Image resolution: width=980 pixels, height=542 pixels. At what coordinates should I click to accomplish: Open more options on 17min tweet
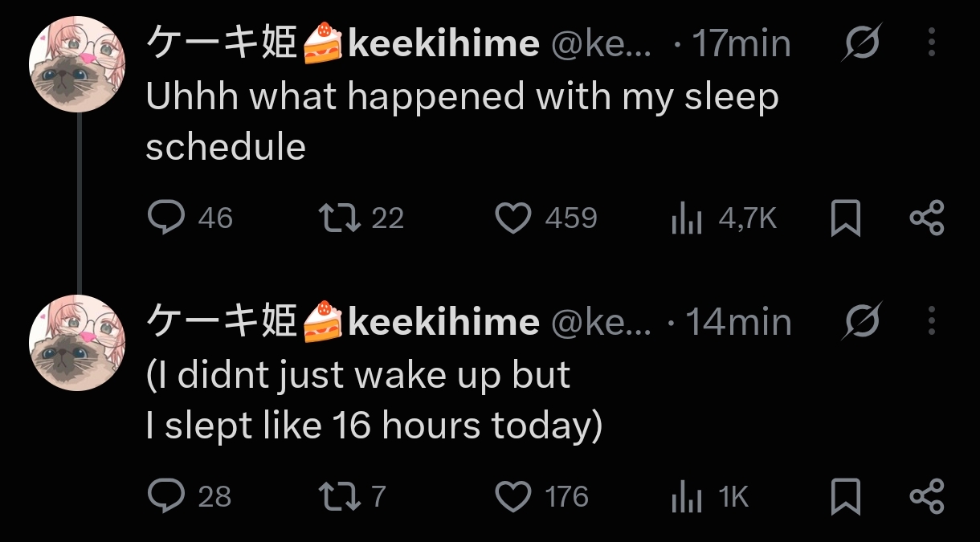click(x=932, y=42)
